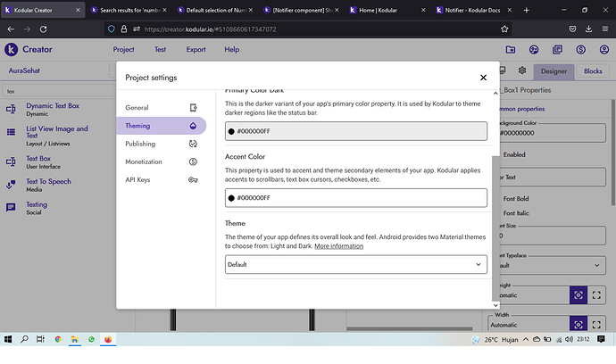Screen dimensions: 616x364
Task: Switch to Notifier - Kodular Docs browser tab
Action: [474, 10]
